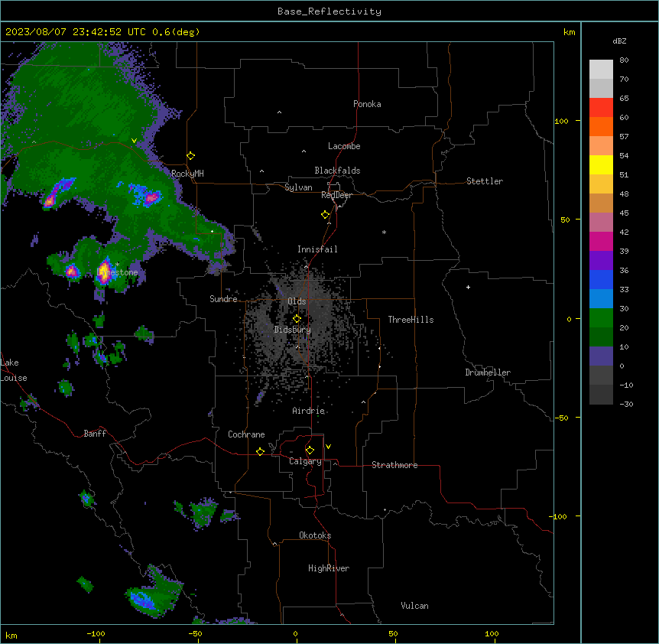Image resolution: width=659 pixels, height=644 pixels.
Task: Click the Blackfalds label
Action: (337, 171)
